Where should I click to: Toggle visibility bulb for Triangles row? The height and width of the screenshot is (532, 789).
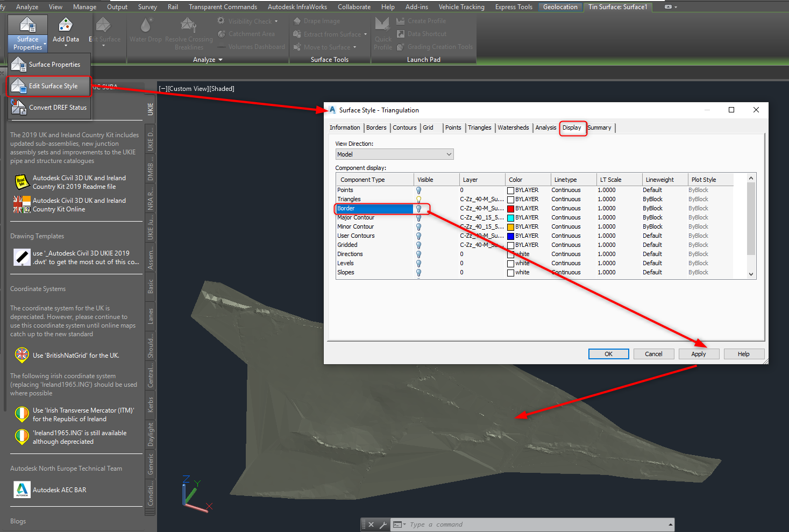418,199
